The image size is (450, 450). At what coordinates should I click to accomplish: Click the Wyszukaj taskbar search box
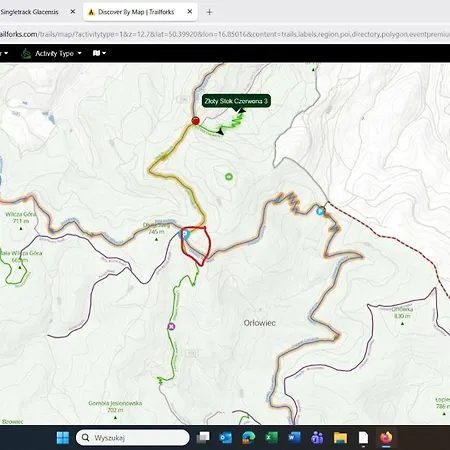[x=133, y=437]
